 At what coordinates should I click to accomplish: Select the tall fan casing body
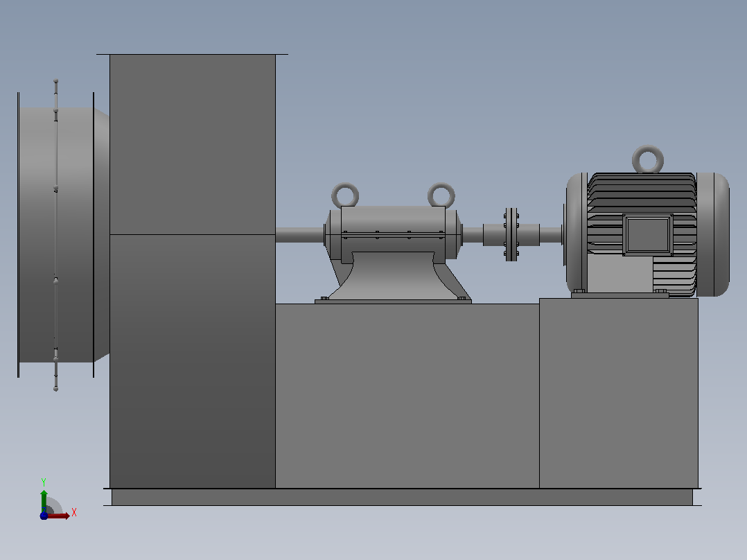(x=193, y=271)
